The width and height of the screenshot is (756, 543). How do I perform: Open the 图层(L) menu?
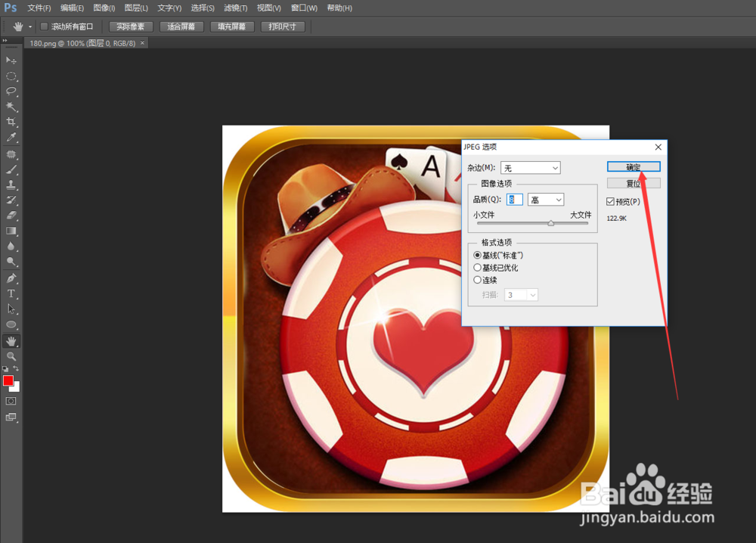click(x=136, y=8)
